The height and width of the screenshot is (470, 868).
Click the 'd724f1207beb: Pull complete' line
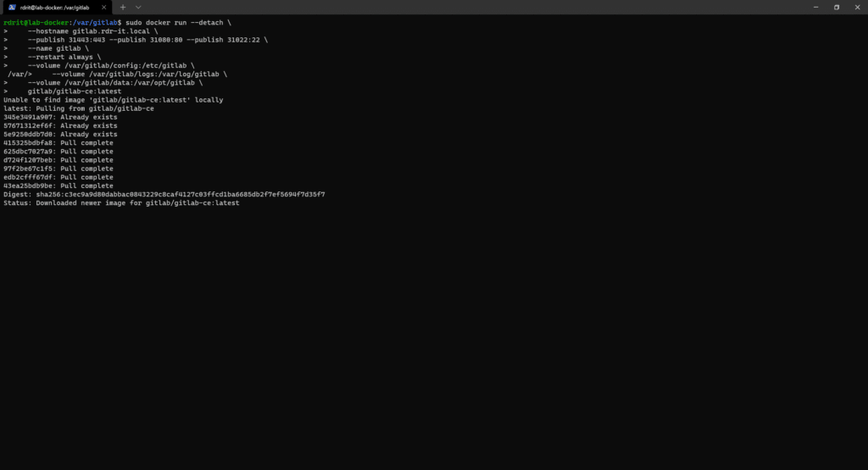(58, 160)
